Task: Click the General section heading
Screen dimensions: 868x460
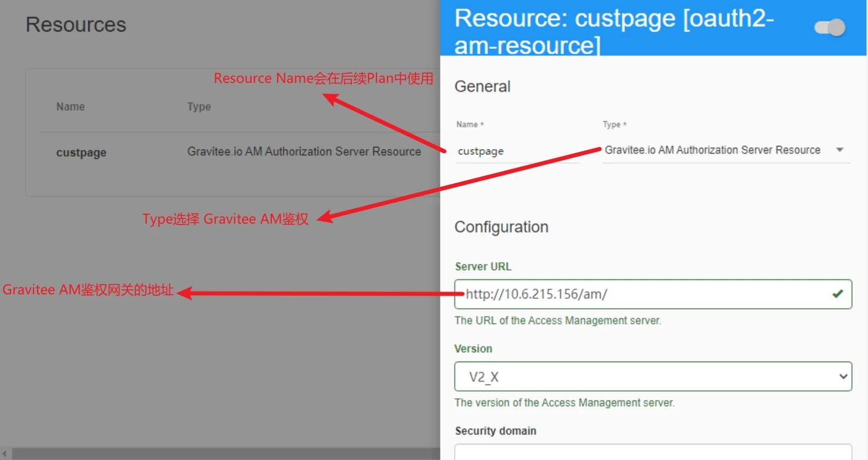Action: click(483, 87)
